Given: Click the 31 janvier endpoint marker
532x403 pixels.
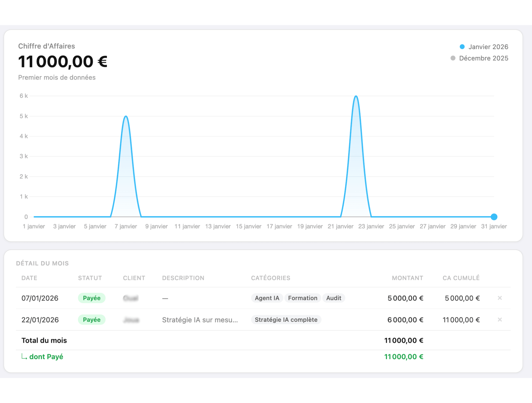Looking at the screenshot, I should coord(494,217).
